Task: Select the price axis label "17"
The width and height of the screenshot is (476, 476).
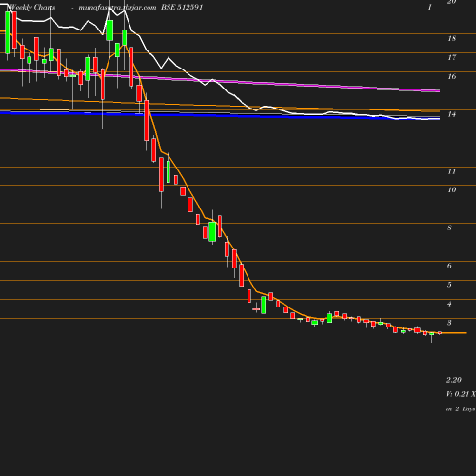Action: click(452, 57)
